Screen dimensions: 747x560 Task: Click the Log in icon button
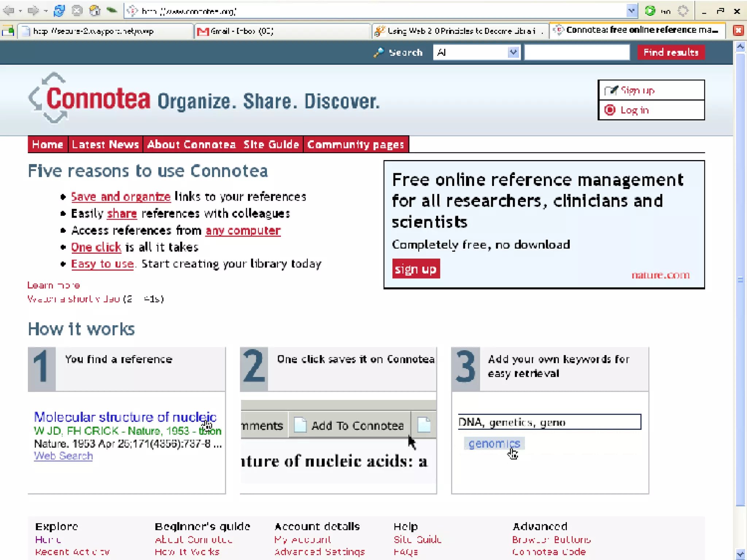(x=610, y=110)
